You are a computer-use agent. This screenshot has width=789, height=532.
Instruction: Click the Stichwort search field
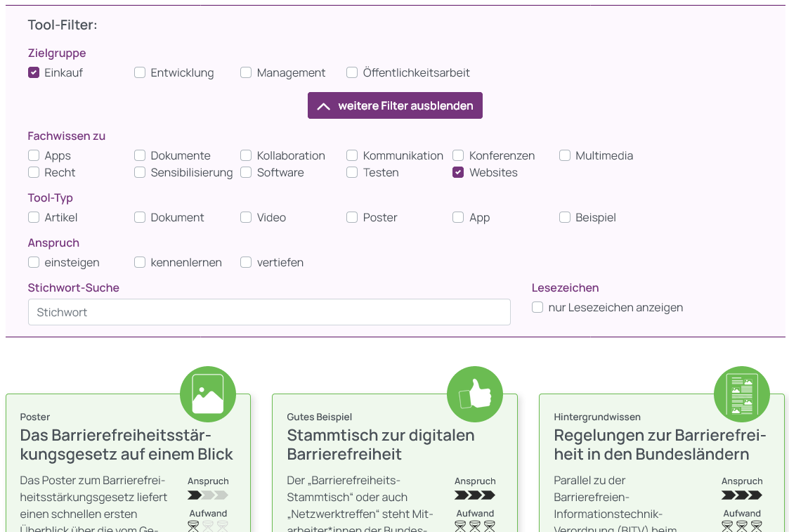pos(269,312)
